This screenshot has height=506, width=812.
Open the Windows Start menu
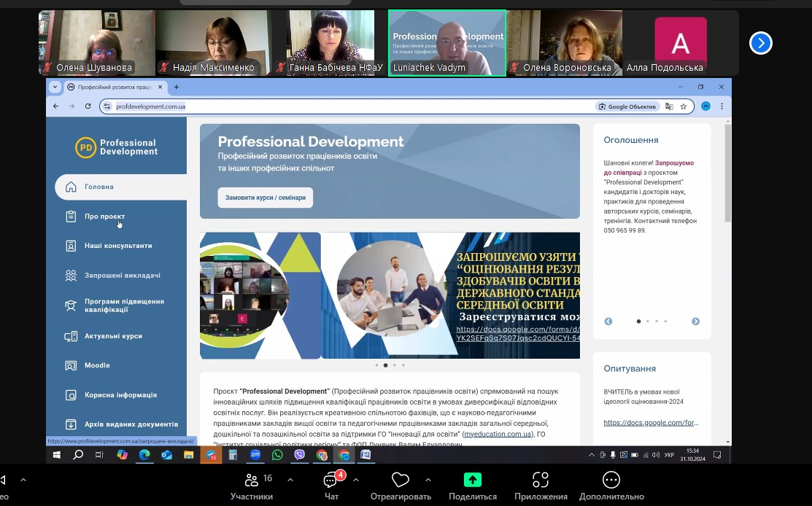click(57, 455)
